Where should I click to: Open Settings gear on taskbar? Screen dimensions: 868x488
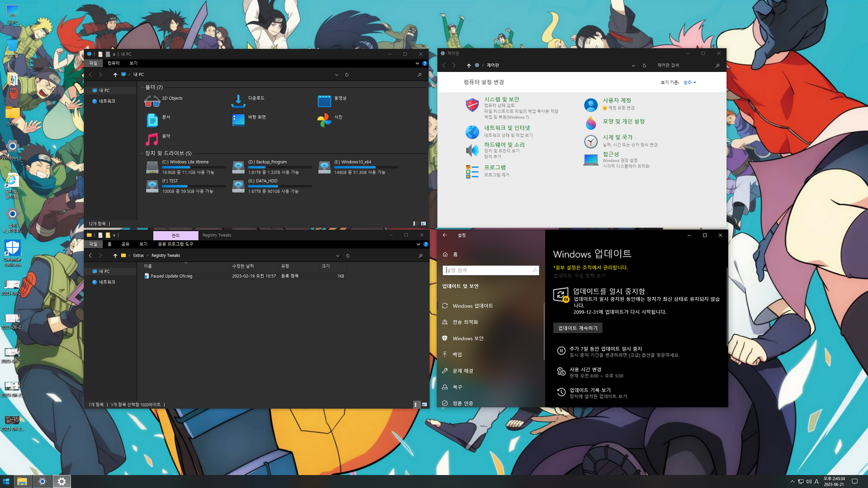pyautogui.click(x=62, y=481)
